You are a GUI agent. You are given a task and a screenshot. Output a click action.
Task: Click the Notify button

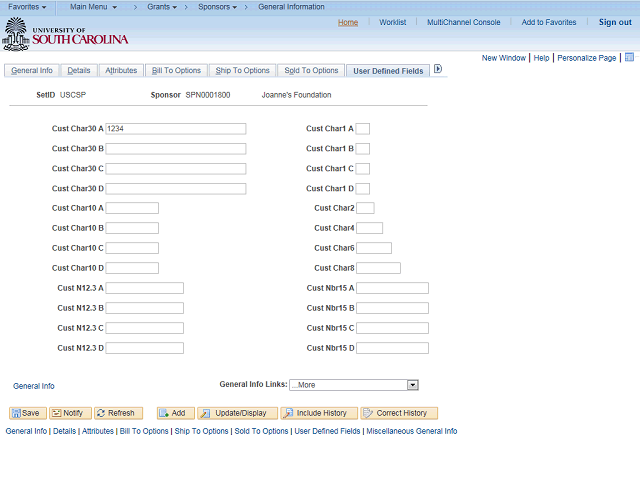coord(69,413)
